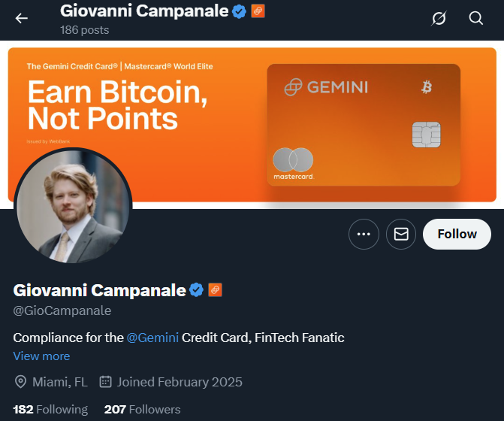The image size is (504, 421).
Task: Click the verified checkmark beside the profile name
Action: point(197,290)
